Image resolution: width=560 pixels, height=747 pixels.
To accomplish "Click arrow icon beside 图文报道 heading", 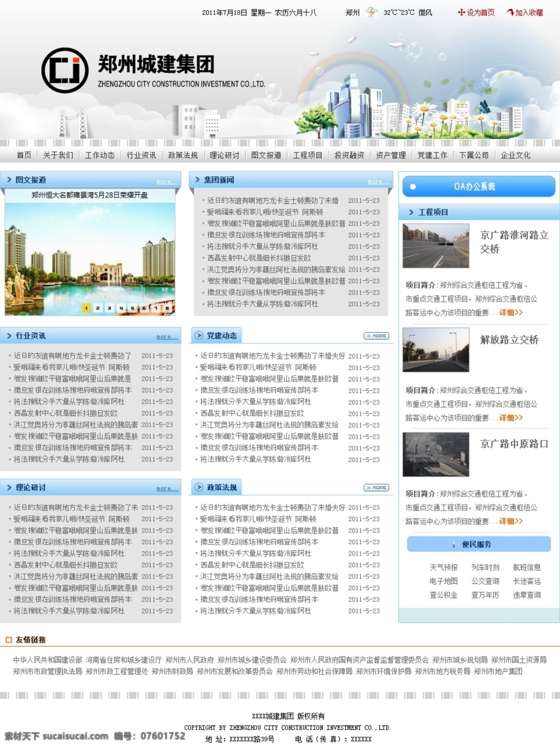I will coord(9,180).
